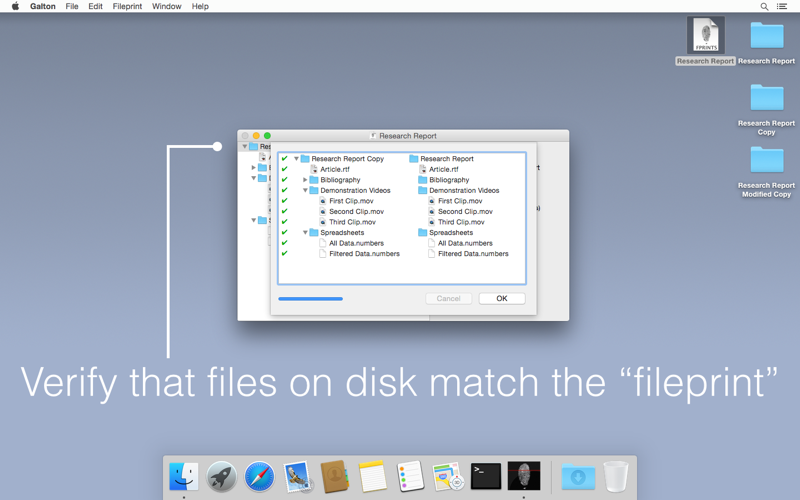Select the Research Report Copy desktop folder
This screenshot has height=500, width=800.
point(766,97)
